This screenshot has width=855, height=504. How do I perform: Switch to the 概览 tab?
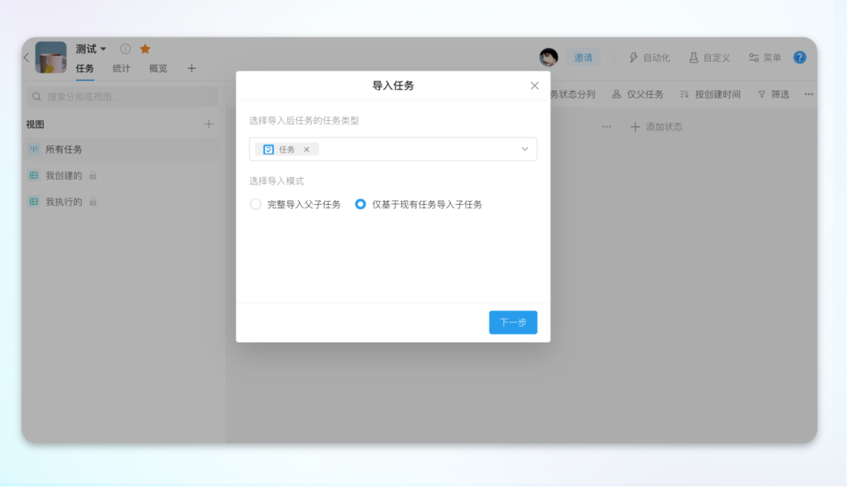pos(158,69)
